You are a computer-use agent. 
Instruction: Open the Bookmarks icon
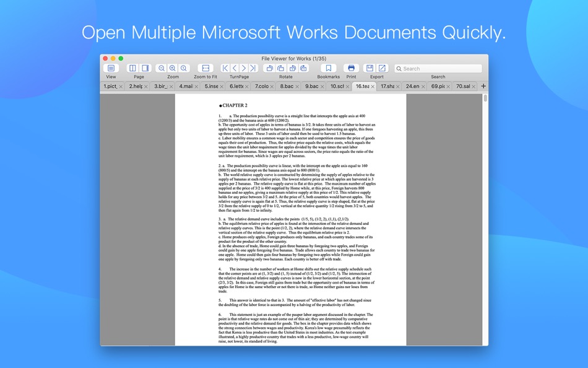click(329, 68)
